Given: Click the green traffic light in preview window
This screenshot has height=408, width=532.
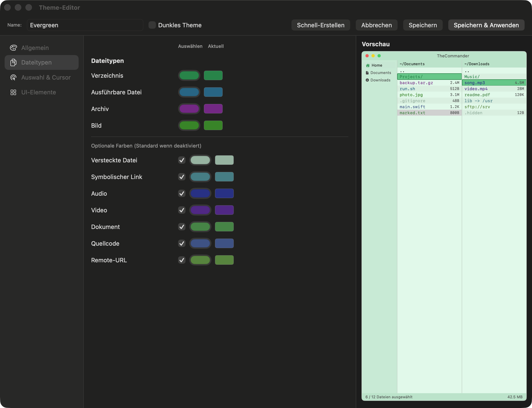Looking at the screenshot, I should pyautogui.click(x=379, y=56).
